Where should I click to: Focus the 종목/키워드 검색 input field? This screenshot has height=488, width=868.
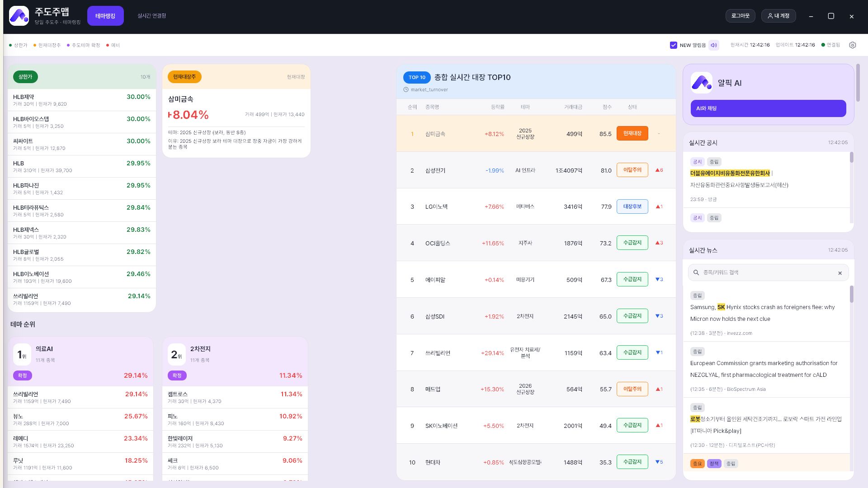[768, 272]
